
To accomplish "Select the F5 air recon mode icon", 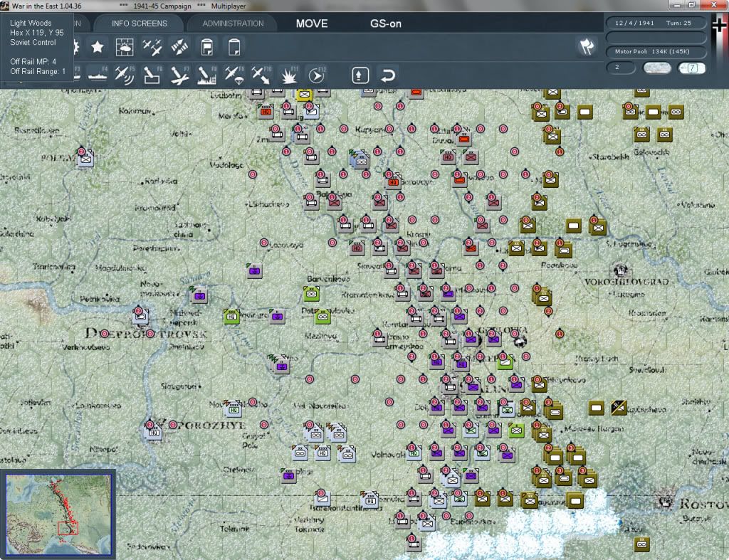I will (124, 75).
